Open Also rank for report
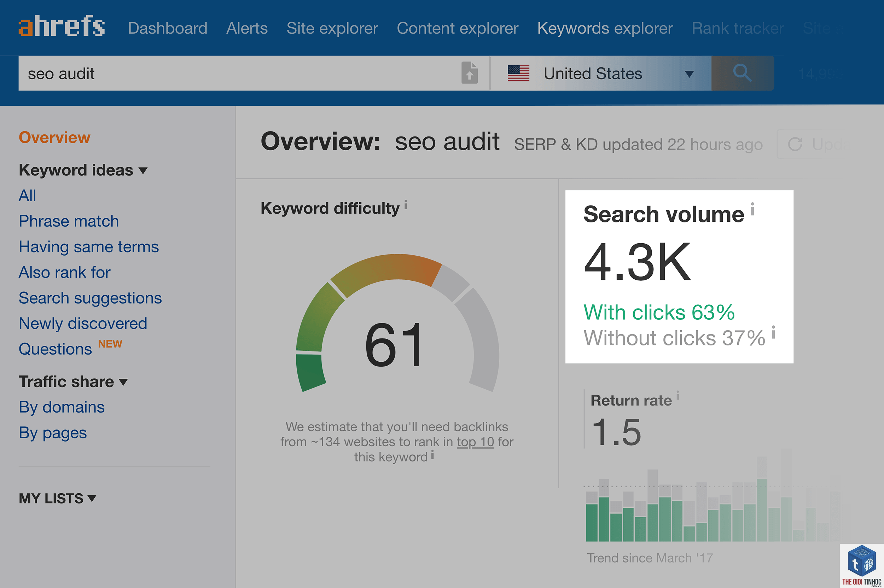 tap(64, 272)
